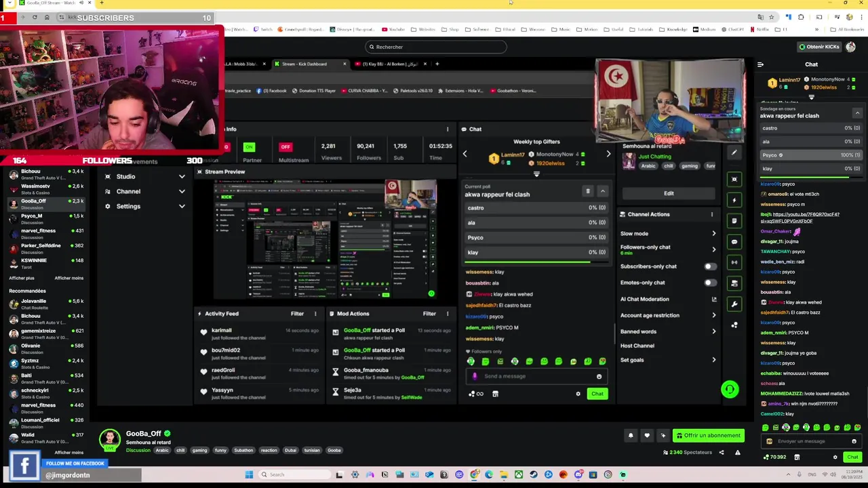The width and height of the screenshot is (868, 488).
Task: Click the green support headset button
Action: 730,389
